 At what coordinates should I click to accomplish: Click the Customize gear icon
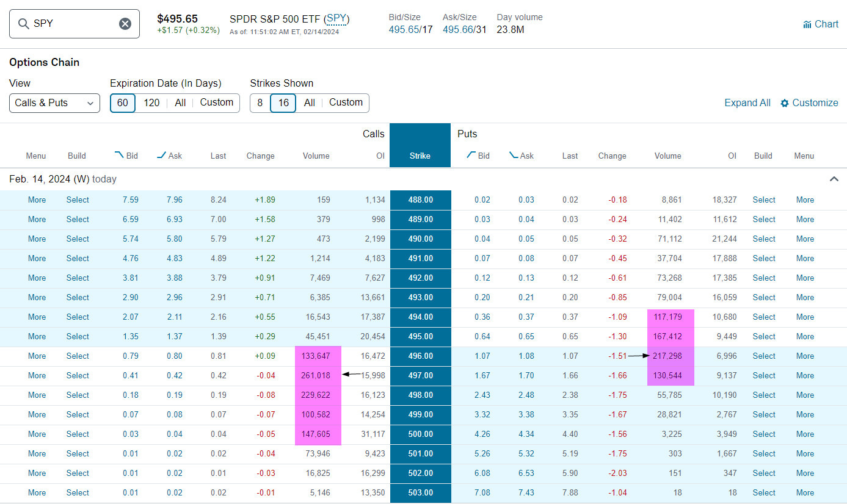click(785, 103)
